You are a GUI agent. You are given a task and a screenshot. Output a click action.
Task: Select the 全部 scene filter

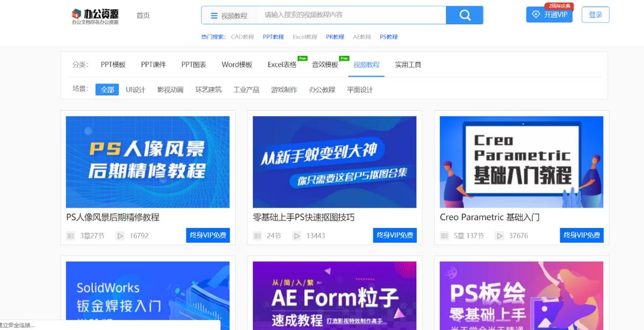pos(107,90)
